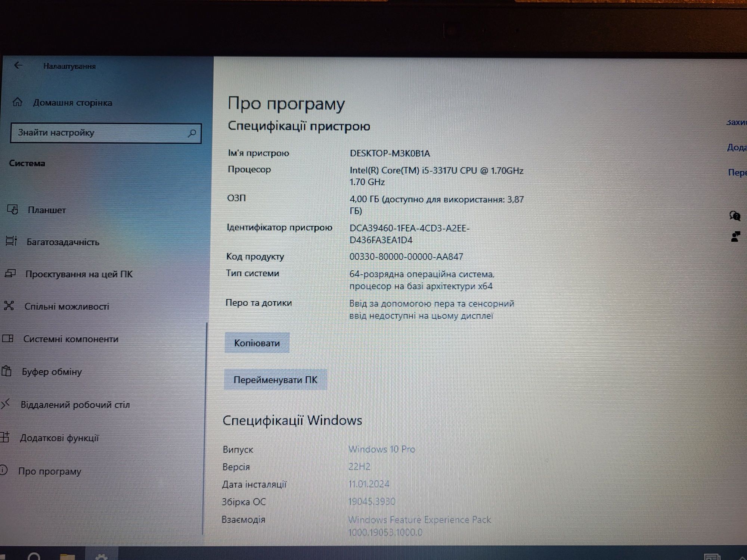747x560 pixels.
Task: Click Перейменувати ПК rename button
Action: [x=276, y=379]
